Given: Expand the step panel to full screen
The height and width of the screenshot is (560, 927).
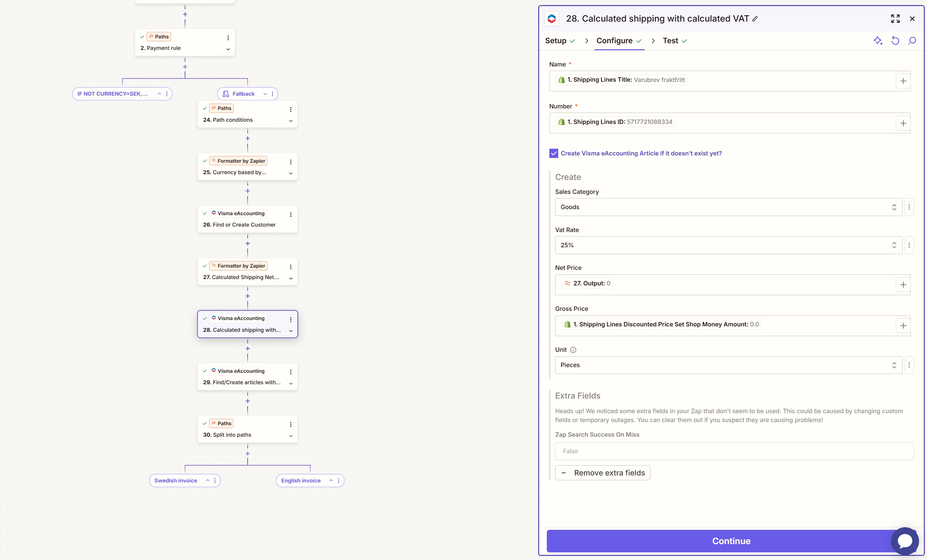Looking at the screenshot, I should coord(896,19).
